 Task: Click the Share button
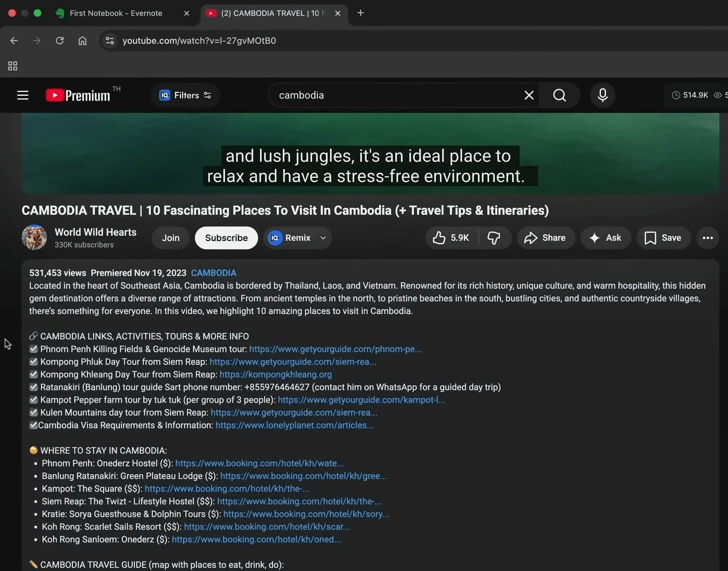tap(545, 238)
